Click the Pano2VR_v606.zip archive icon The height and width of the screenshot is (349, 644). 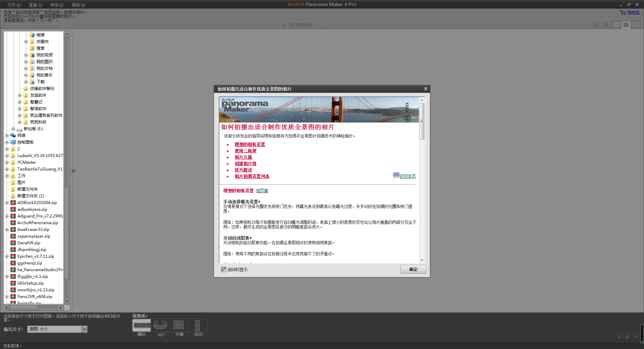pos(13,296)
